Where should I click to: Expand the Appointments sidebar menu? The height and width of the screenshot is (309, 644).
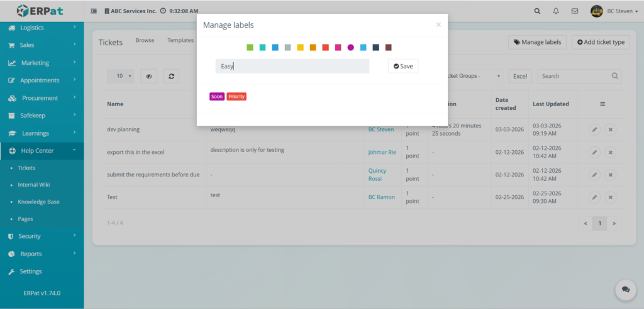coord(42,80)
